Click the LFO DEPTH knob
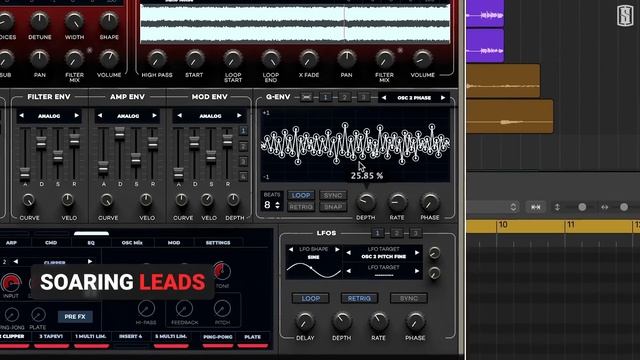The width and height of the screenshot is (640, 360). 342,322
